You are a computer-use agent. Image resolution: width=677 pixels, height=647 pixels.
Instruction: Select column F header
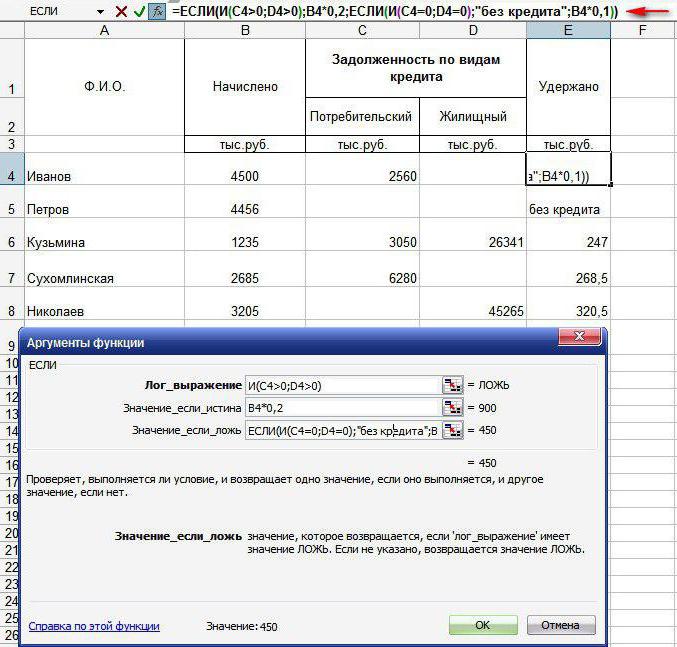point(642,31)
